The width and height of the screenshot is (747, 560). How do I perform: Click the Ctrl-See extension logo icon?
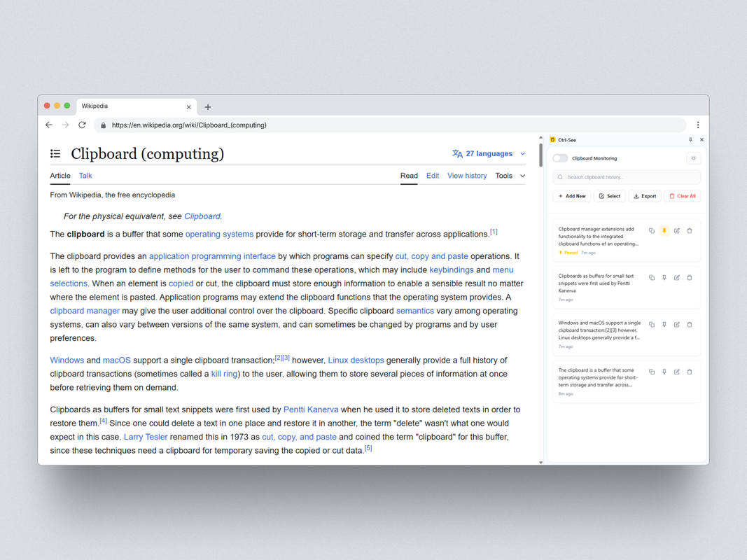552,139
